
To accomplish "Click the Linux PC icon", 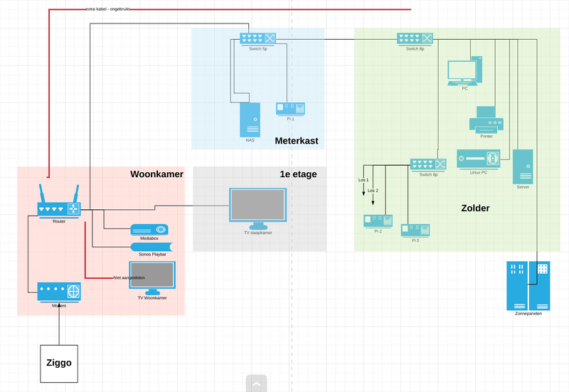I will tap(478, 159).
